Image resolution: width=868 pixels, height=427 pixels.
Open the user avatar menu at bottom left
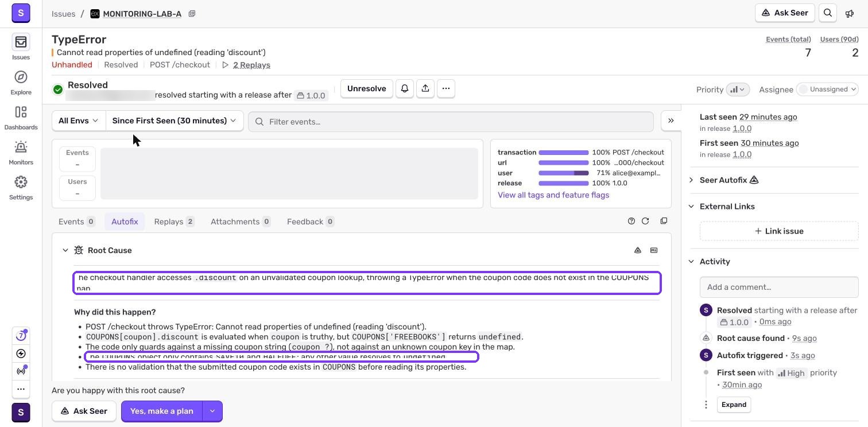click(21, 412)
